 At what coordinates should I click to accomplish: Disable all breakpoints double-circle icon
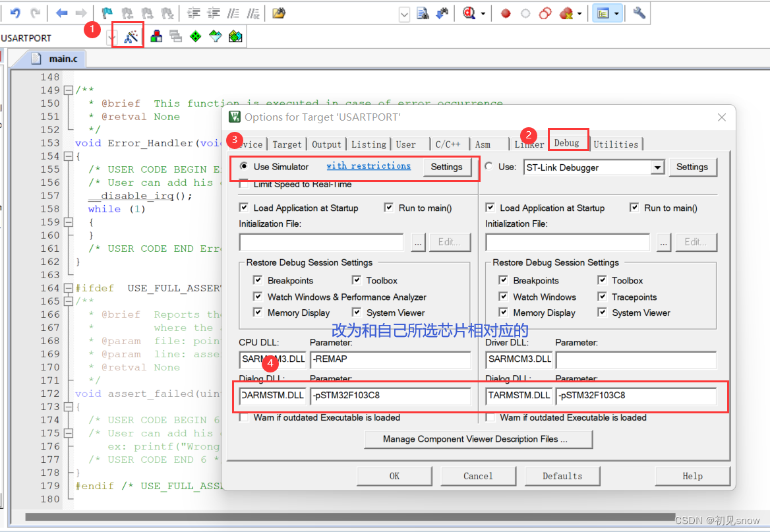(545, 13)
